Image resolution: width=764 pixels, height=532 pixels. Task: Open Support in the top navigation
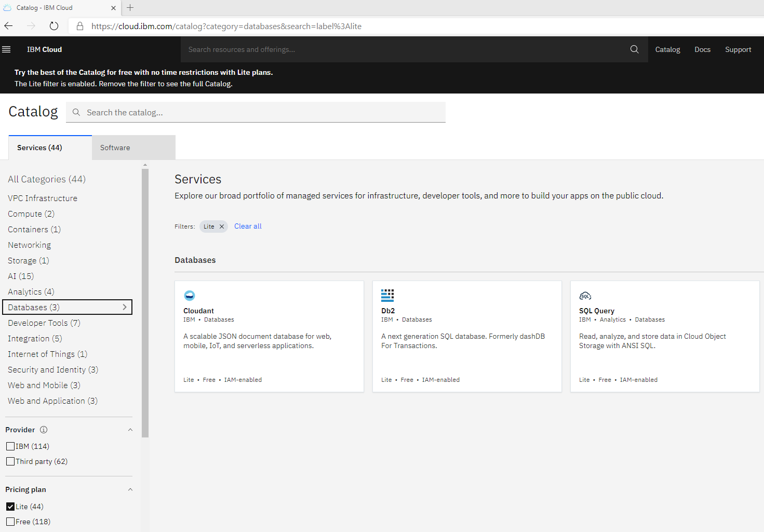(738, 49)
